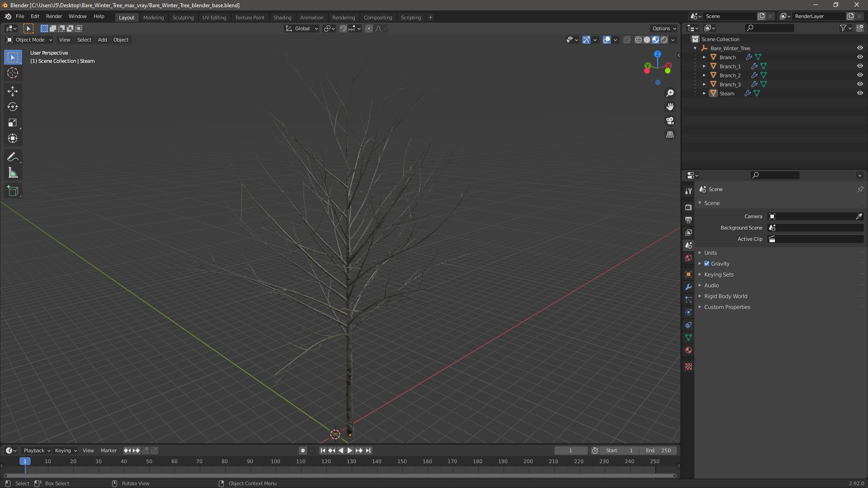Select the Cursor tool in the toolbar
The height and width of the screenshot is (488, 868).
click(x=13, y=73)
